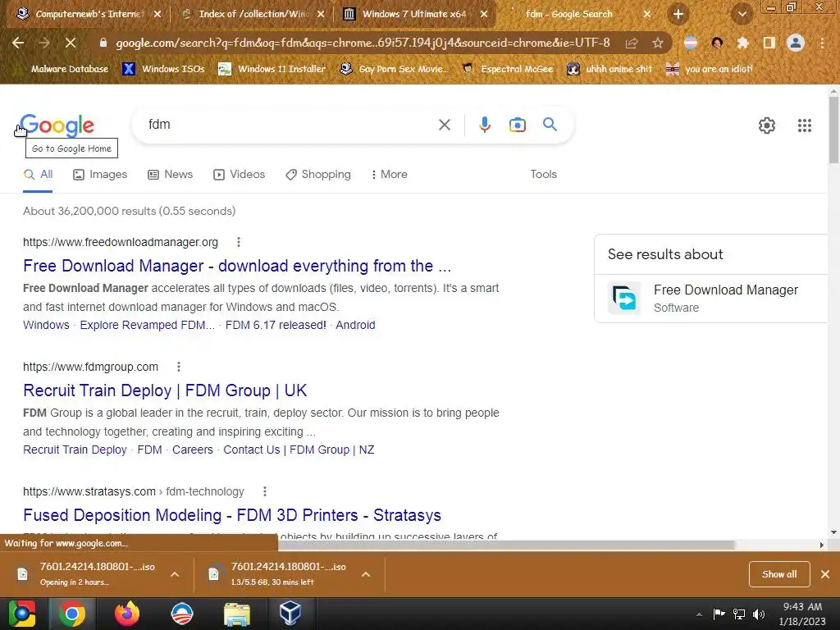This screenshot has height=630, width=840.
Task: Expand the tab search chevron
Action: (742, 14)
